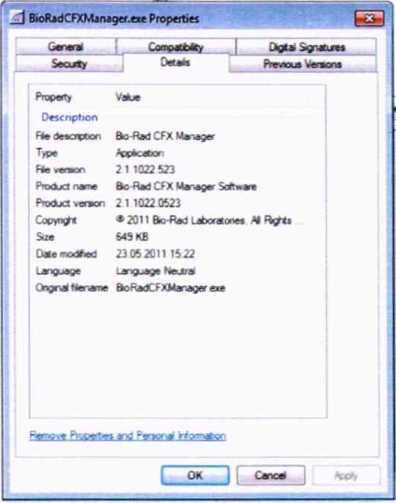Close the Properties dialog with the X button
This screenshot has width=396, height=503.
(x=369, y=18)
